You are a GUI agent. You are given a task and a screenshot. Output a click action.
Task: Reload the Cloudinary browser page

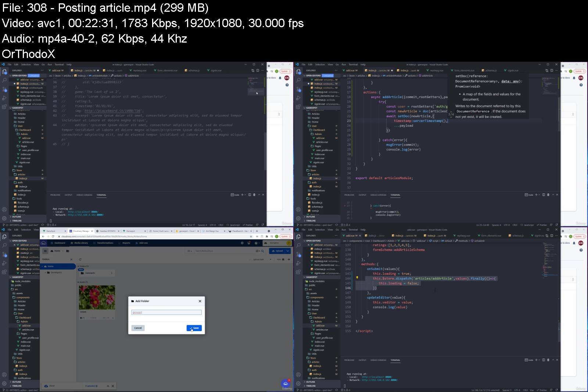53,236
